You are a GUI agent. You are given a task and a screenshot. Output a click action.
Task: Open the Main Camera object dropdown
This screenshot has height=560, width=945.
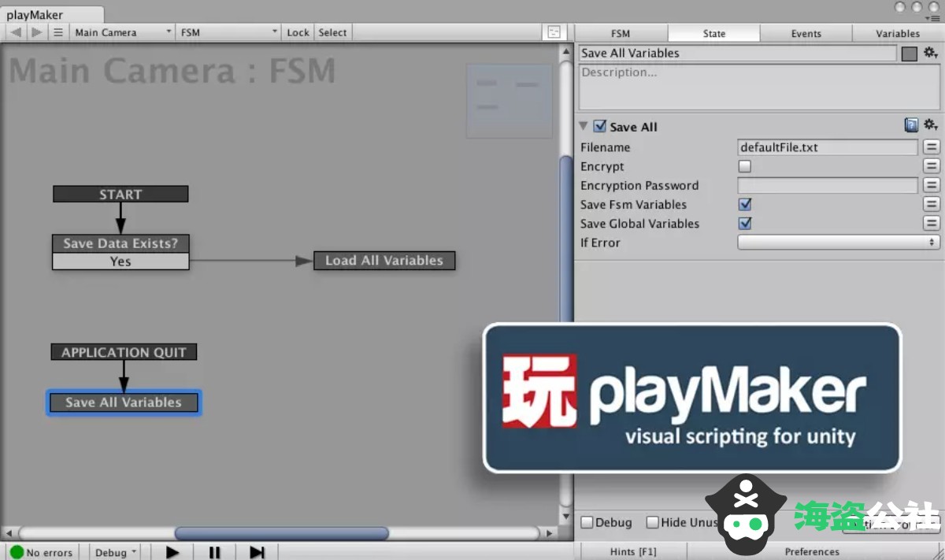click(123, 32)
